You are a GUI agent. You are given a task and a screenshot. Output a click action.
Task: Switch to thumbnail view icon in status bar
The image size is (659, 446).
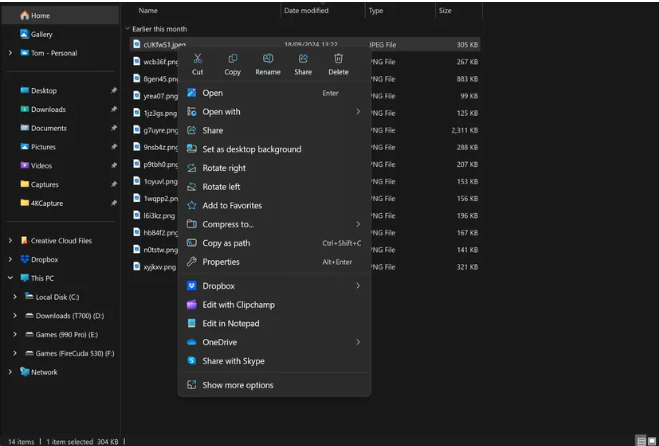pyautogui.click(x=651, y=441)
